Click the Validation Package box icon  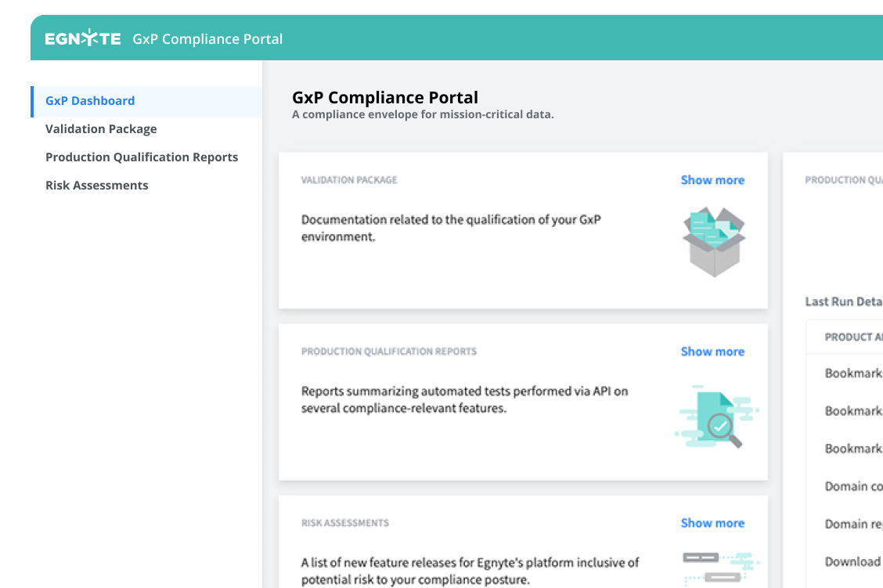point(713,241)
